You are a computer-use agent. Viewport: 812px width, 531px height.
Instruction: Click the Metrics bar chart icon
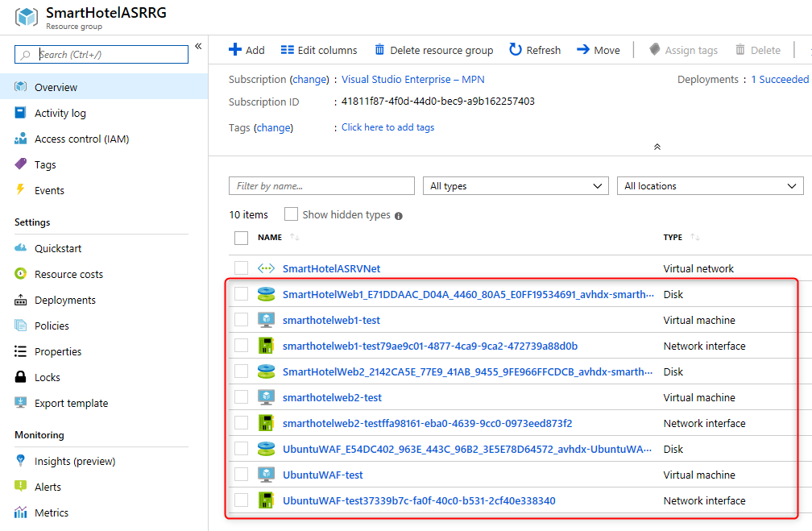pos(21,512)
